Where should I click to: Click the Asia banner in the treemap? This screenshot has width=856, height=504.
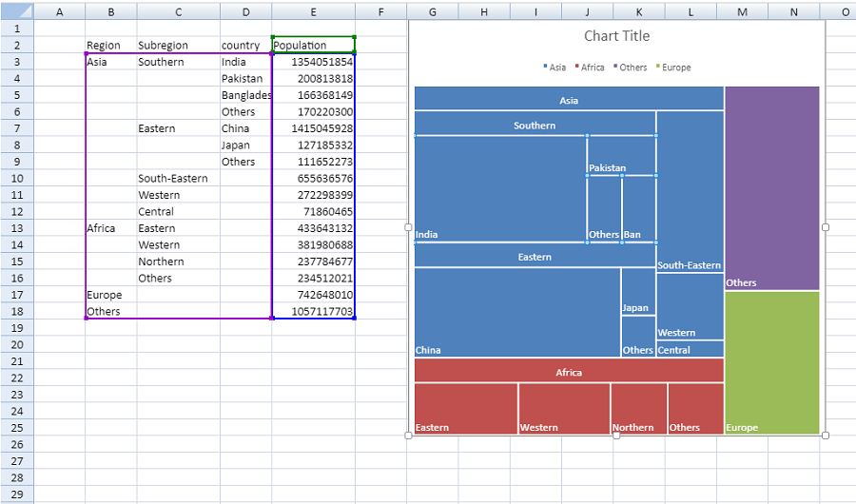569,99
